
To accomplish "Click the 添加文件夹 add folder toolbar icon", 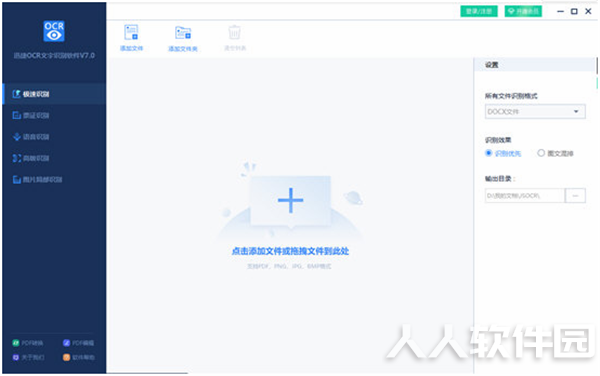I will [183, 33].
